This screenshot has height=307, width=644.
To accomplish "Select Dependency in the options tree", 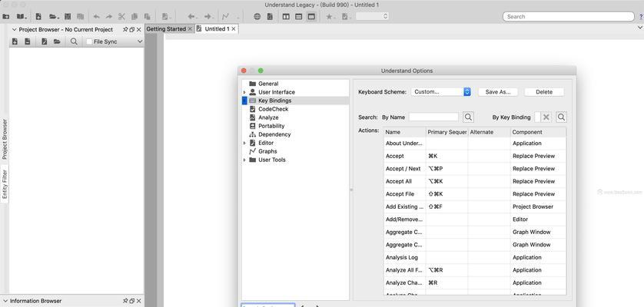I will click(x=274, y=134).
